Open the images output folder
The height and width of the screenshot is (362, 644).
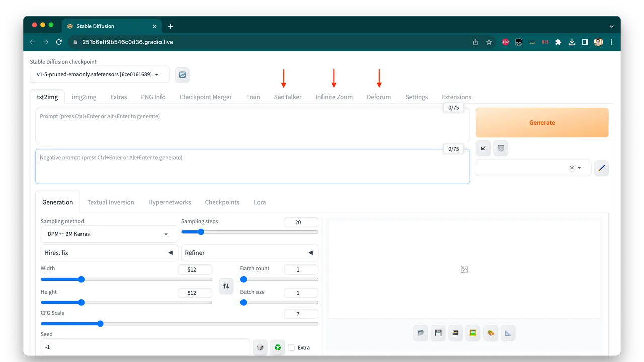tap(421, 333)
